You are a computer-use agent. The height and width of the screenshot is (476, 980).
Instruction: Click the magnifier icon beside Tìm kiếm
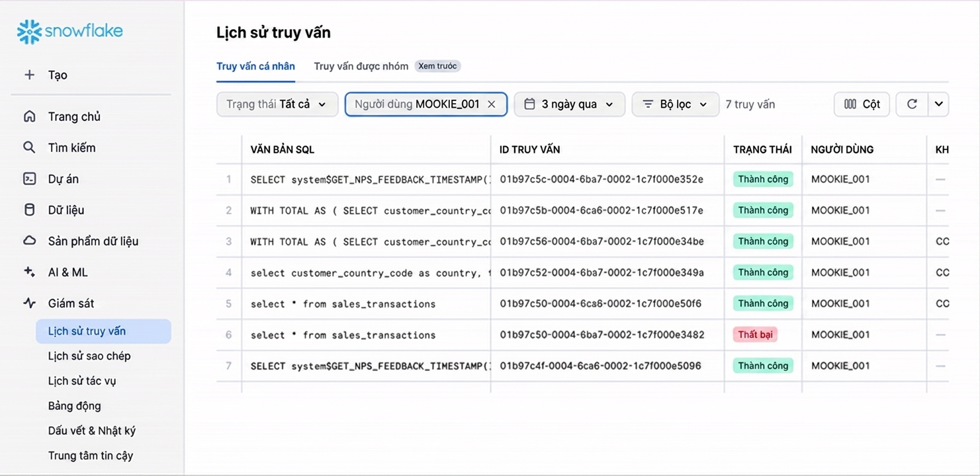29,147
